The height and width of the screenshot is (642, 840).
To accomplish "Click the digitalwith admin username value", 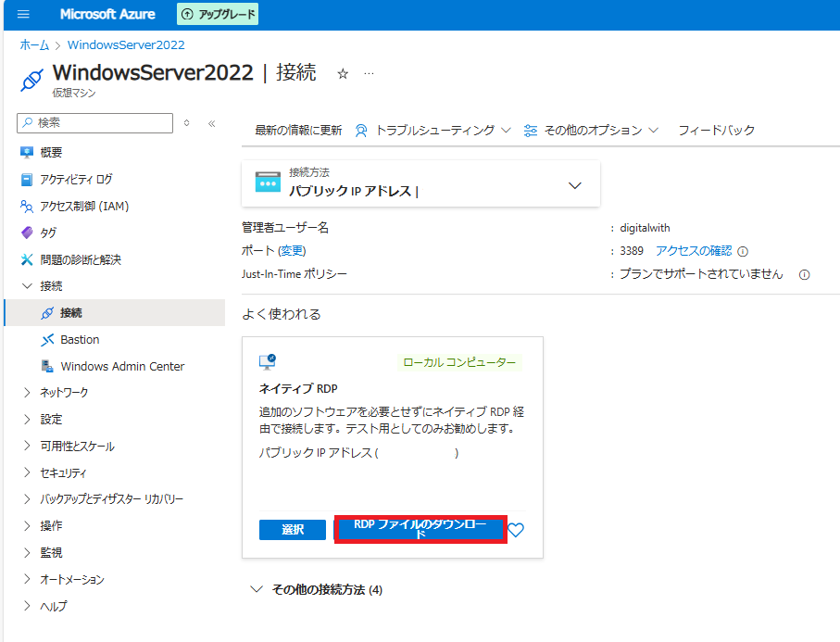I will click(x=645, y=228).
